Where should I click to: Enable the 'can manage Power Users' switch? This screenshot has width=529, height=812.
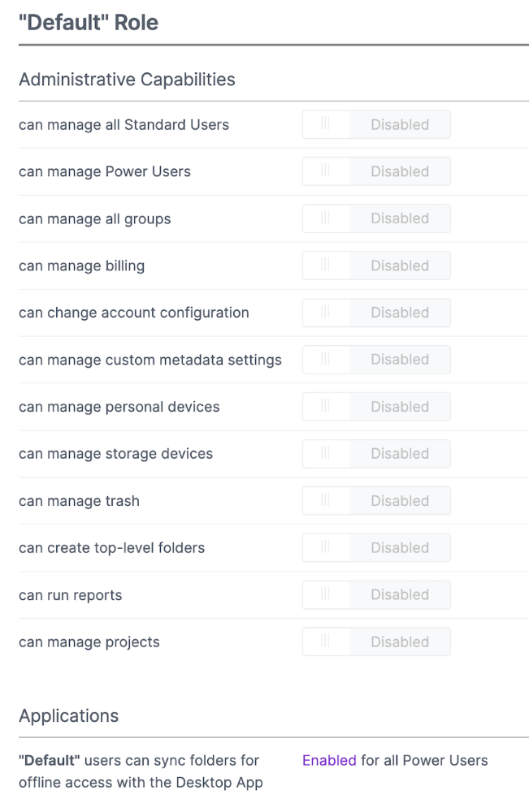(376, 172)
